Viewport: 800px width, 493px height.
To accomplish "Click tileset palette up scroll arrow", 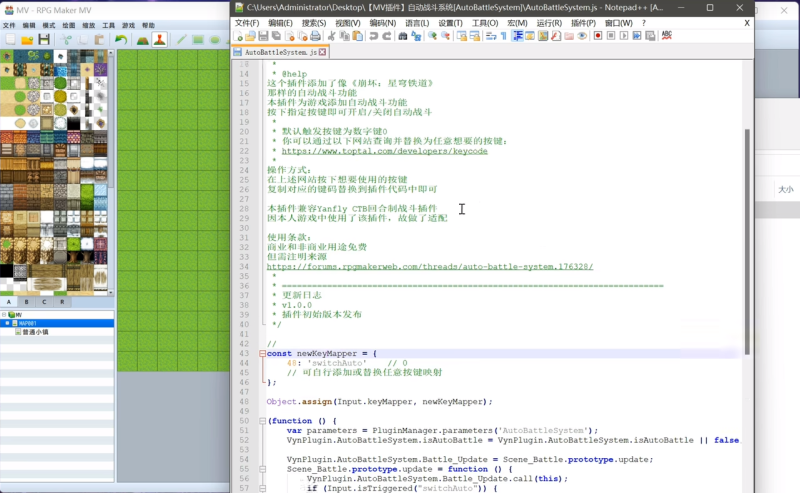I will pos(111,53).
